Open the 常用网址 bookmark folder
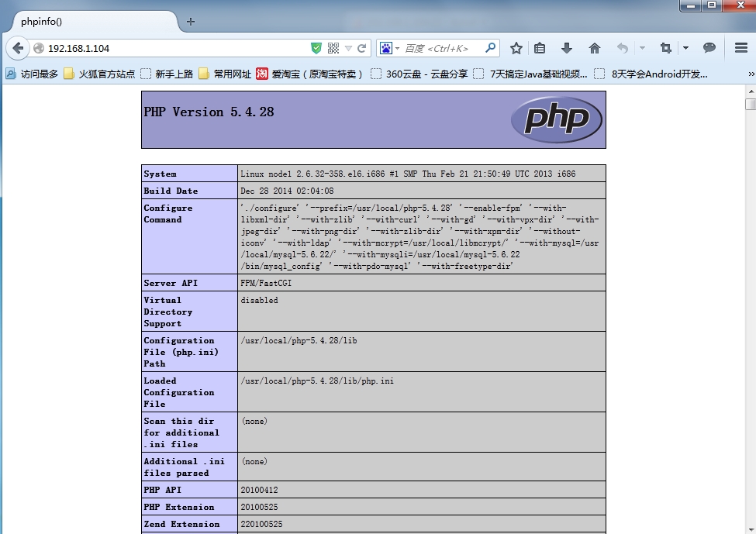This screenshot has width=756, height=534. pyautogui.click(x=225, y=74)
